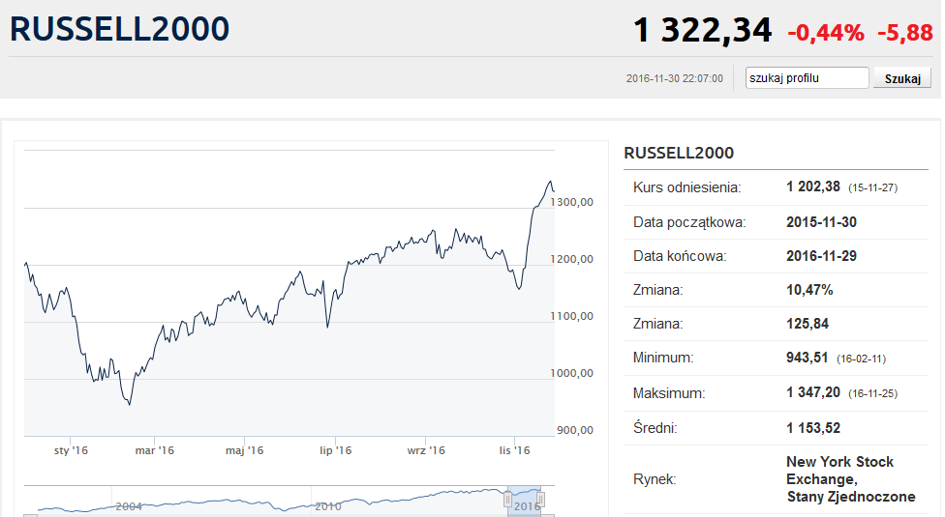Click the 'Kurs odniesienia:' label
945x517 pixels.
point(687,187)
